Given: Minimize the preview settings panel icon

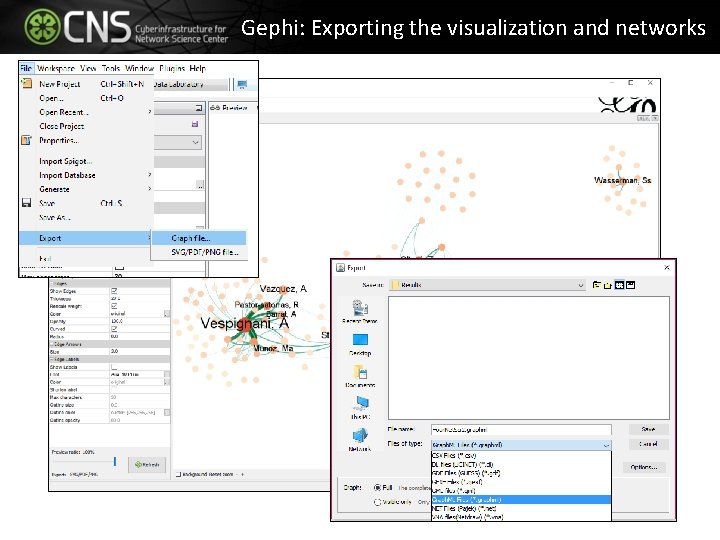Looking at the screenshot, I should (198, 108).
